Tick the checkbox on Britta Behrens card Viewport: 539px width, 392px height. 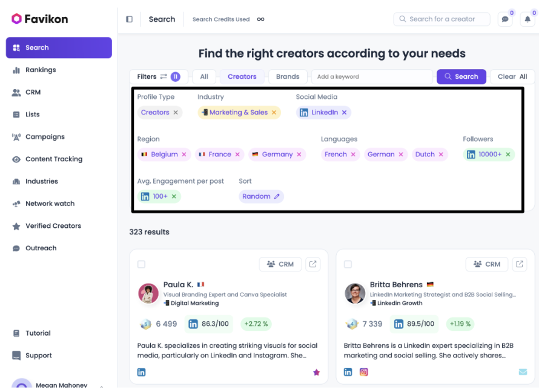pyautogui.click(x=348, y=264)
